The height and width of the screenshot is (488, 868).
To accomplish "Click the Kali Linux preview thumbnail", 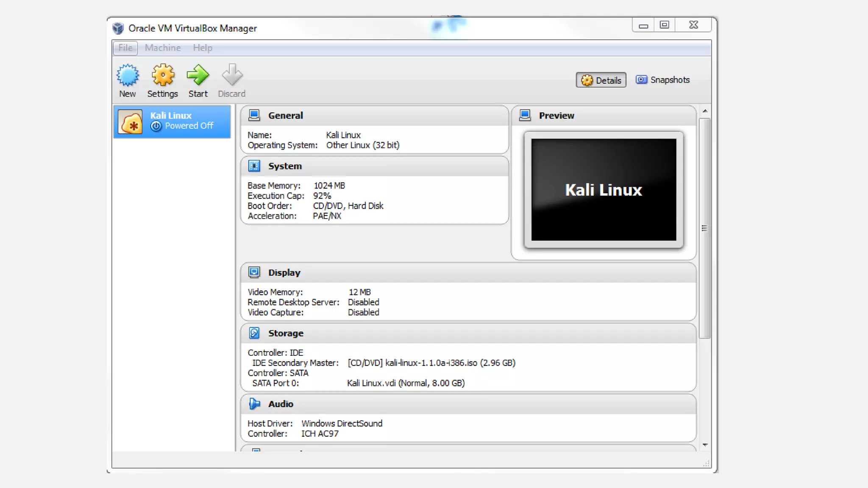I will (604, 189).
